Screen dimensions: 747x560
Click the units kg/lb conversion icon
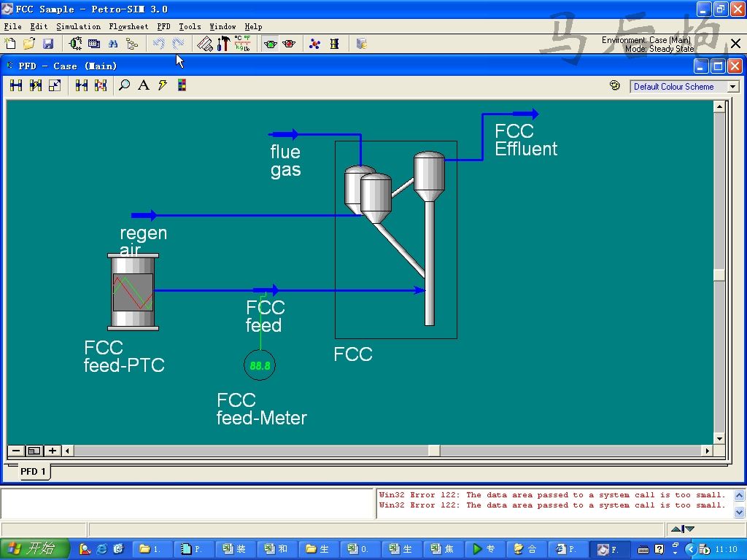pos(243,44)
